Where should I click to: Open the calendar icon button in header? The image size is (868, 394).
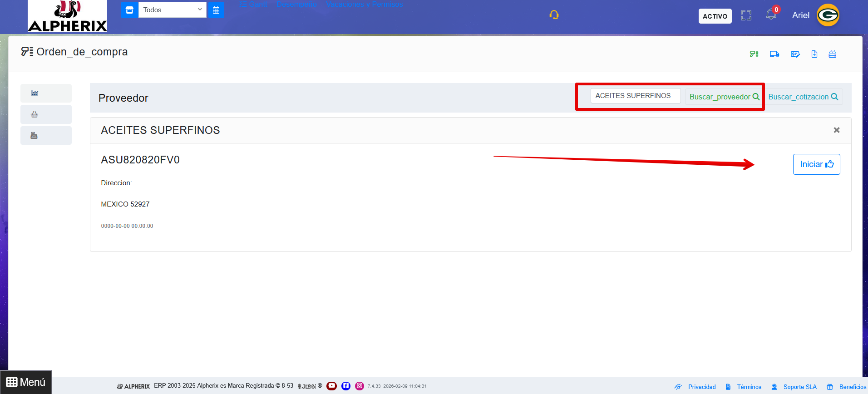pyautogui.click(x=216, y=10)
